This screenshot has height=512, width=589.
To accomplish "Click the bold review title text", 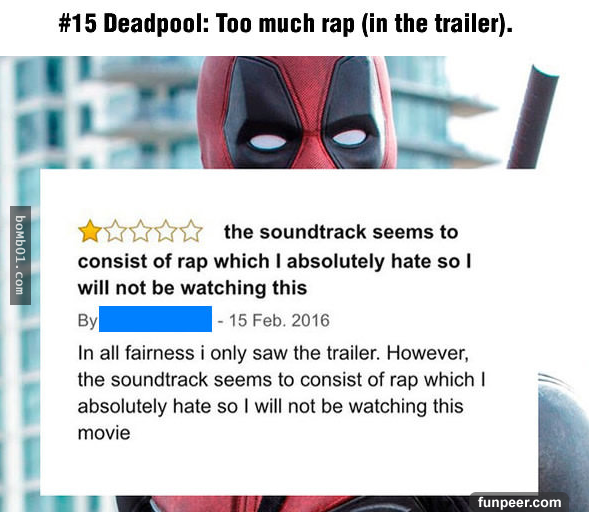I will point(275,260).
